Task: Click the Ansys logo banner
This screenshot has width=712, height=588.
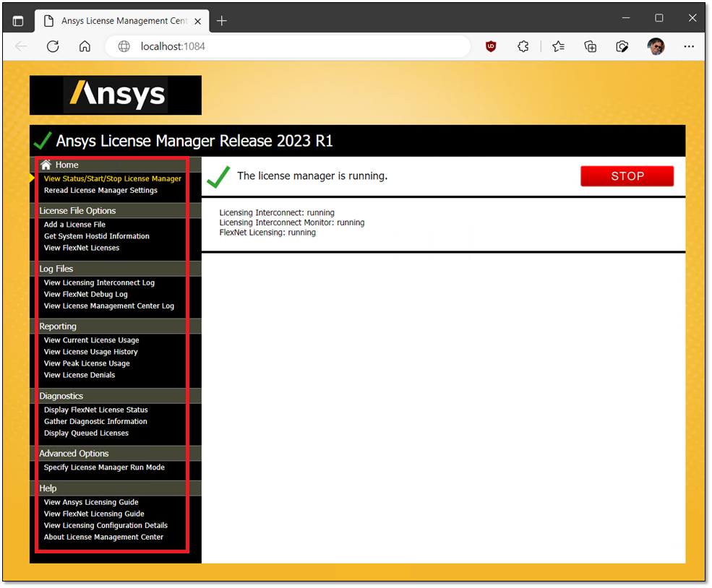Action: point(116,95)
